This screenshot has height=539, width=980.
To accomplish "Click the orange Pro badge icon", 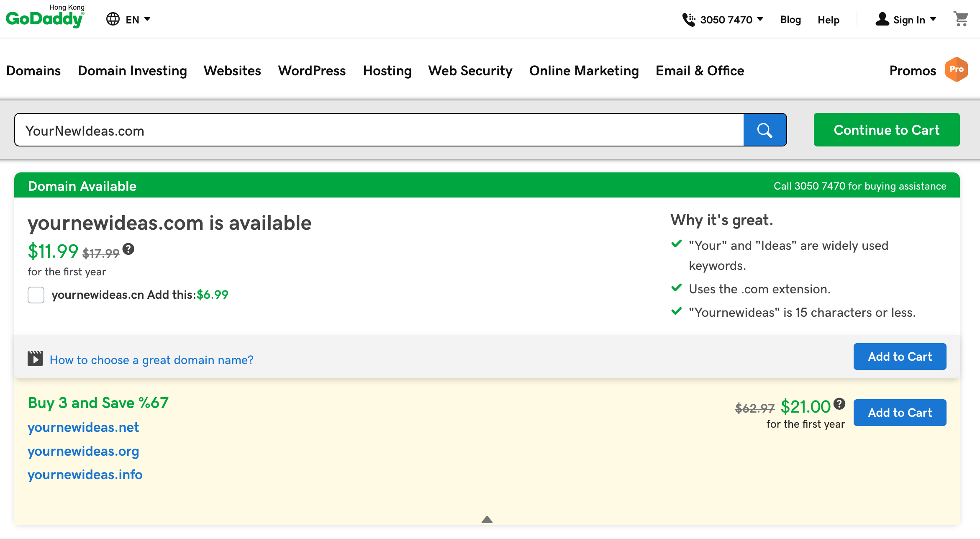I will 957,69.
